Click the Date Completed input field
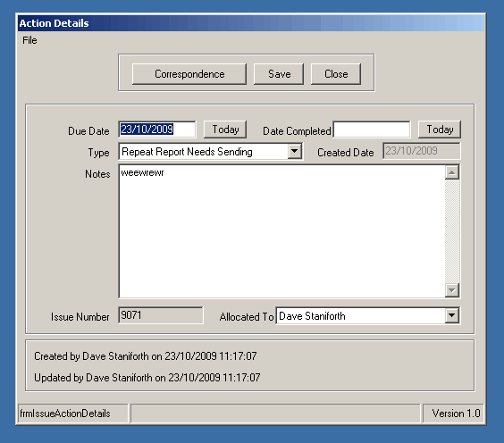The width and height of the screenshot is (504, 443). point(372,130)
